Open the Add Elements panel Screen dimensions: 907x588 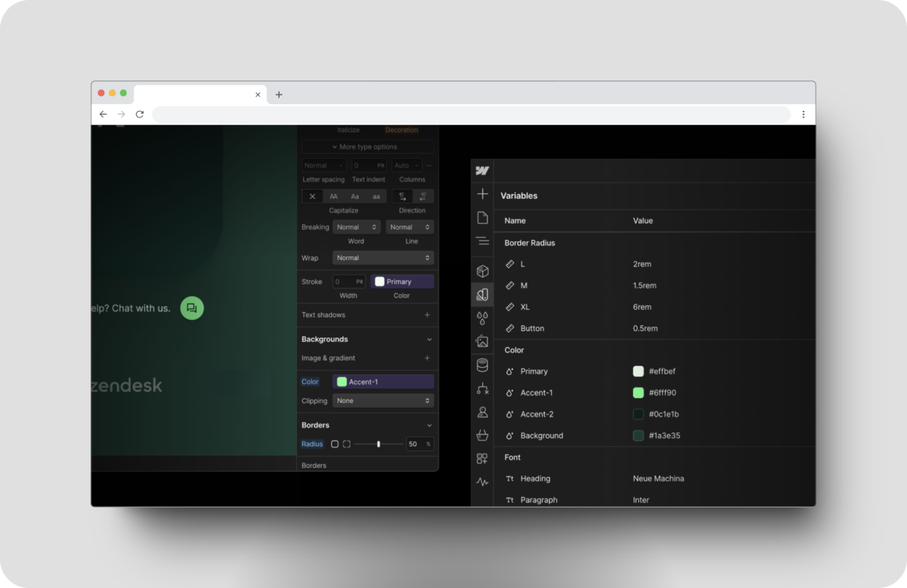point(482,194)
